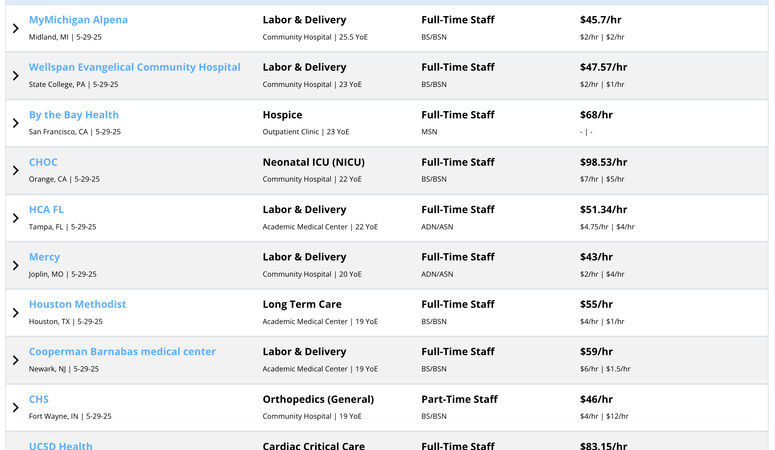Click the By the Bay Health link

point(74,115)
